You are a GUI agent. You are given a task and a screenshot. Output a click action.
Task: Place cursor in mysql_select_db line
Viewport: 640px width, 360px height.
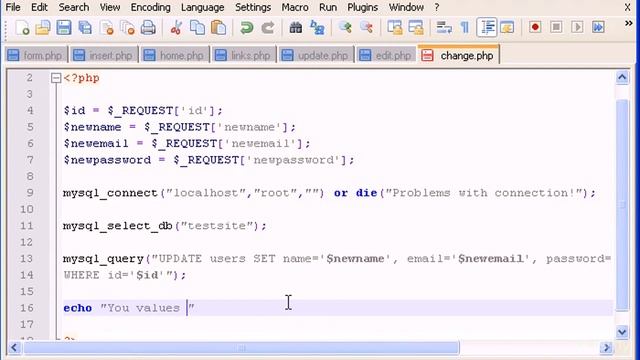click(x=164, y=226)
